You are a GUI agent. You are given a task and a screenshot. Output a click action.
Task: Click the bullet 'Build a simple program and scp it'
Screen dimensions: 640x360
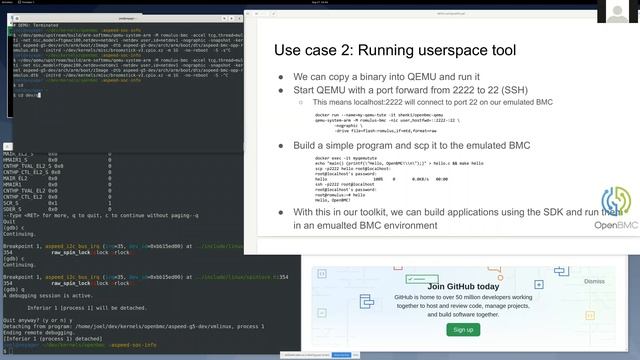pyautogui.click(x=411, y=145)
